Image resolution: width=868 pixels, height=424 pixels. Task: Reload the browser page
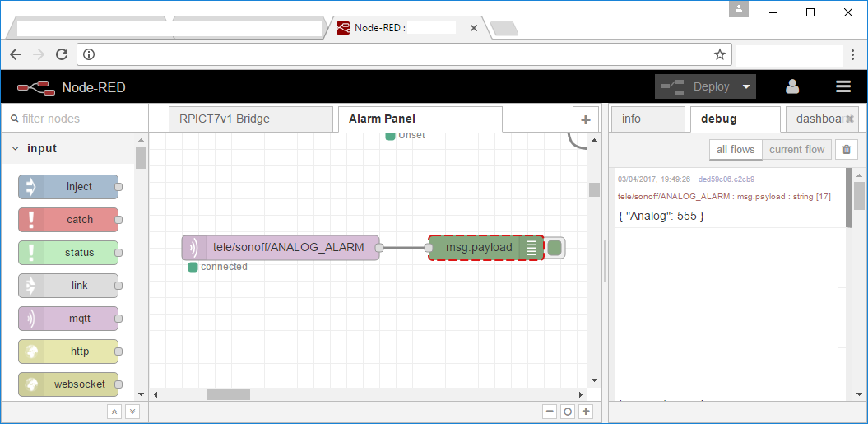pyautogui.click(x=62, y=54)
